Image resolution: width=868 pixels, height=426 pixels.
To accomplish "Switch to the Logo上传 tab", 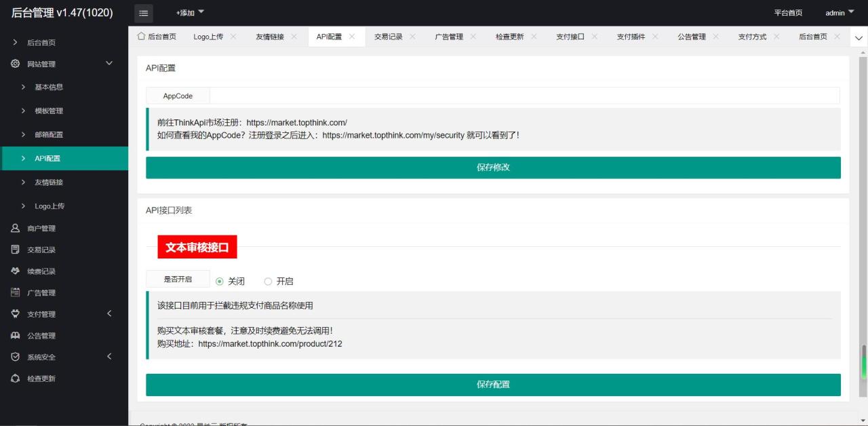I will coord(208,37).
